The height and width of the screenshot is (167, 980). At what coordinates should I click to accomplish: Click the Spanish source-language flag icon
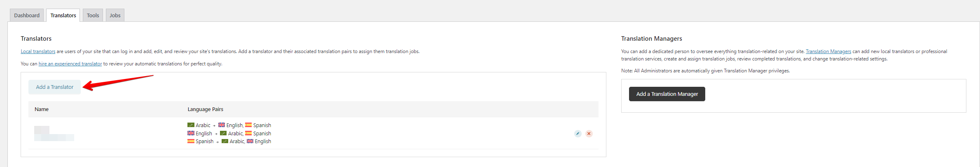coord(191,141)
